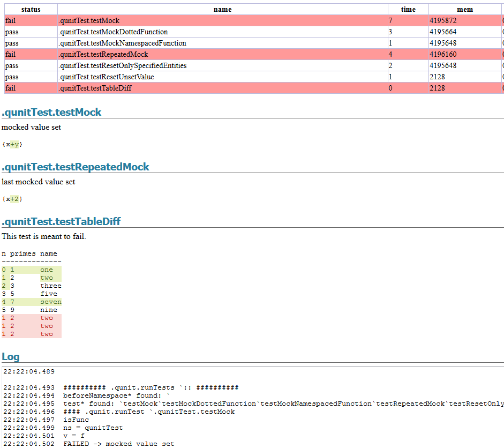The width and height of the screenshot is (504, 448).
Task: Click the 'mocked value set' message
Action: 31,128
